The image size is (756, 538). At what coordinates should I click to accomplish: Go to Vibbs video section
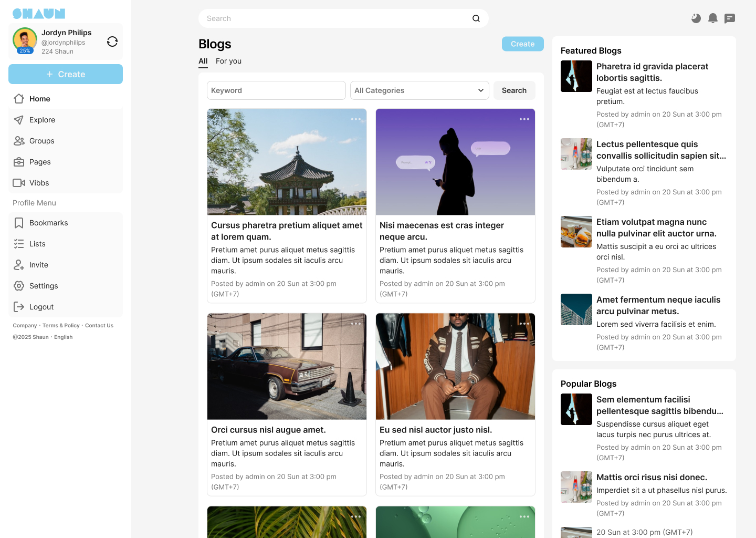point(39,183)
